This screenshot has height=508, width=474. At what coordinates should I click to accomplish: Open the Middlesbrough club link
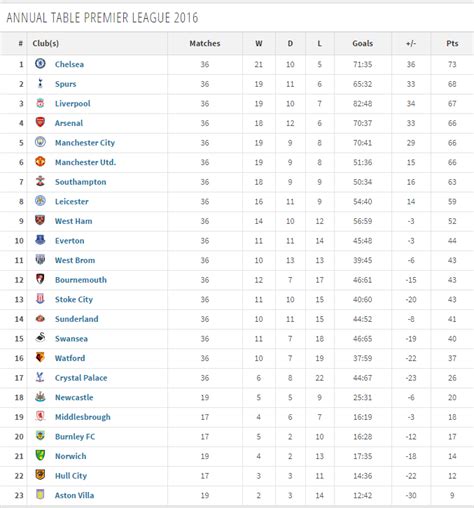coord(83,417)
